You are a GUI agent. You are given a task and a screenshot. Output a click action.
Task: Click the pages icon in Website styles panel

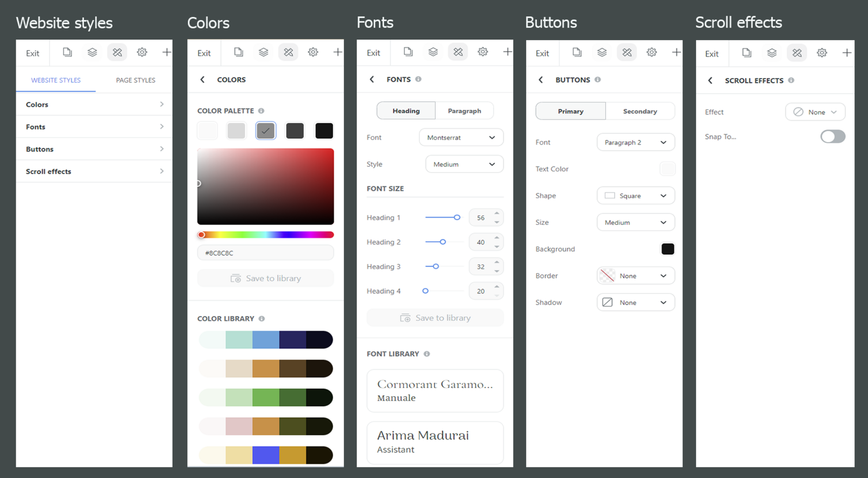67,53
